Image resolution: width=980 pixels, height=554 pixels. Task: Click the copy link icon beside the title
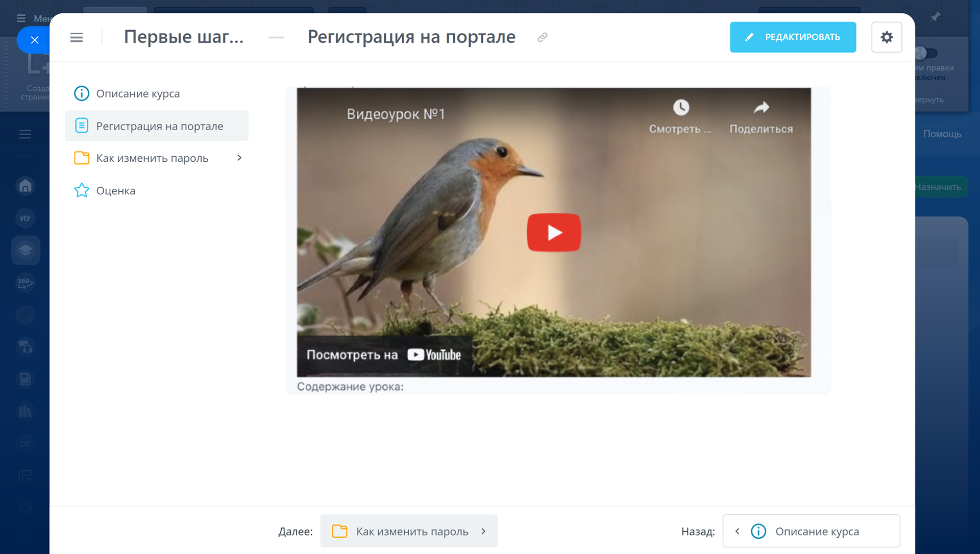tap(543, 37)
